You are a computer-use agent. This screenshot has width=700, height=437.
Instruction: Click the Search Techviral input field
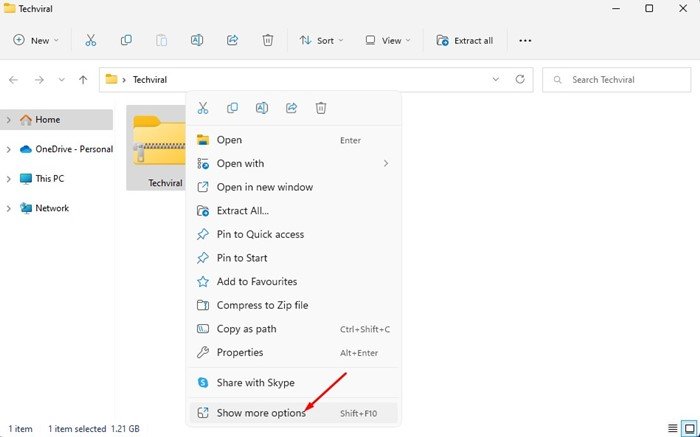(x=617, y=80)
